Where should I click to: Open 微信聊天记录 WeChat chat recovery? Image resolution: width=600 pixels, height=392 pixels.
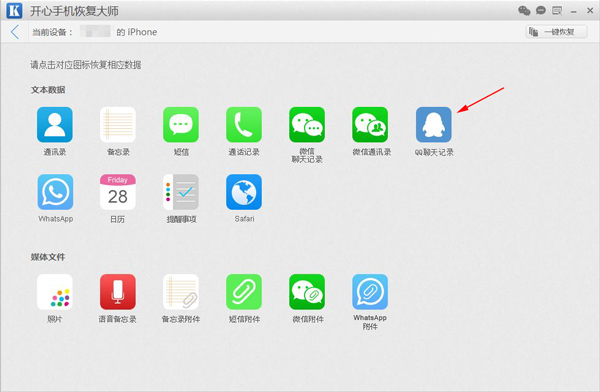pos(307,124)
